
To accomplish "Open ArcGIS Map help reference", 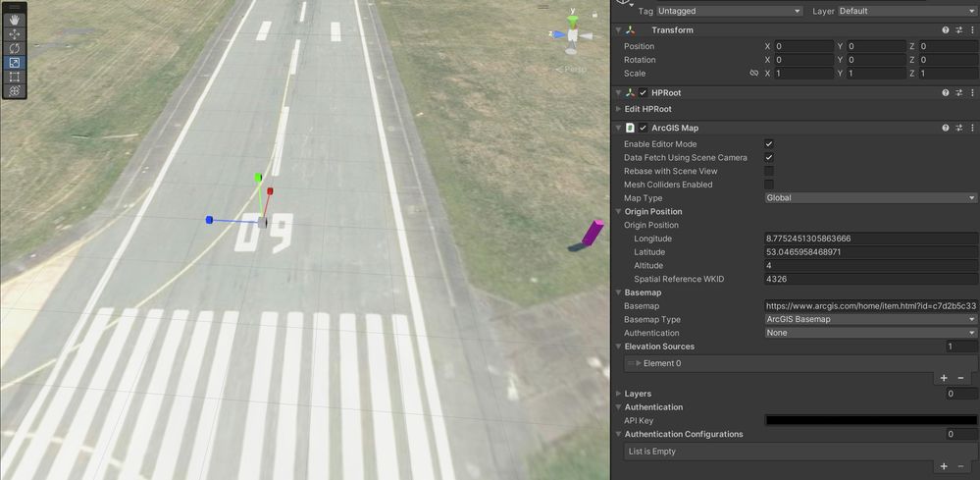I will 946,128.
